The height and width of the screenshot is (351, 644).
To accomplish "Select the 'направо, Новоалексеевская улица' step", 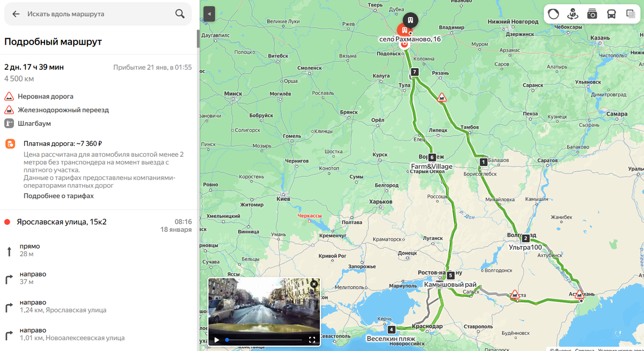I will pos(98,334).
